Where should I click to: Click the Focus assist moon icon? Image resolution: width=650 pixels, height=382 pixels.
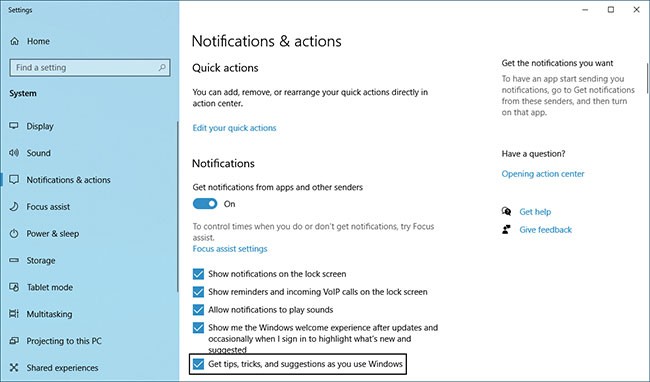coord(14,207)
